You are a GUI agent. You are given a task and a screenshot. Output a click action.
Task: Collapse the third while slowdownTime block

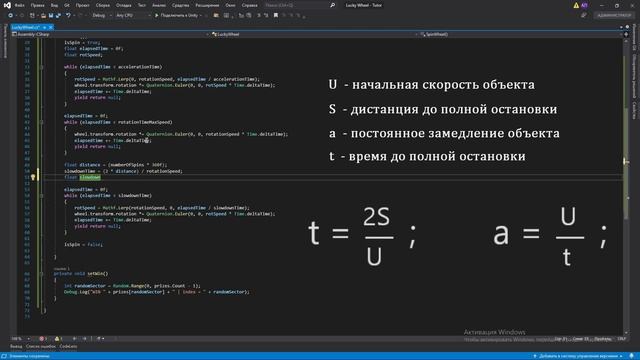(42, 196)
